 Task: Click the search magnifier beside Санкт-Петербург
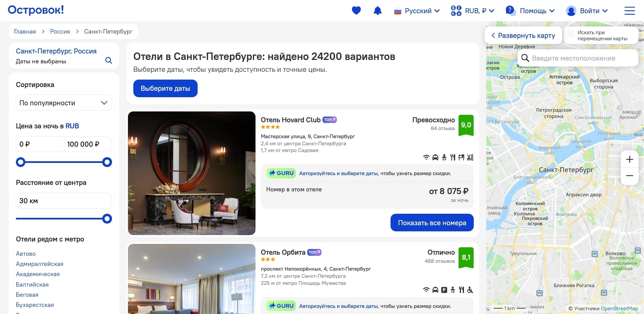[x=108, y=60]
